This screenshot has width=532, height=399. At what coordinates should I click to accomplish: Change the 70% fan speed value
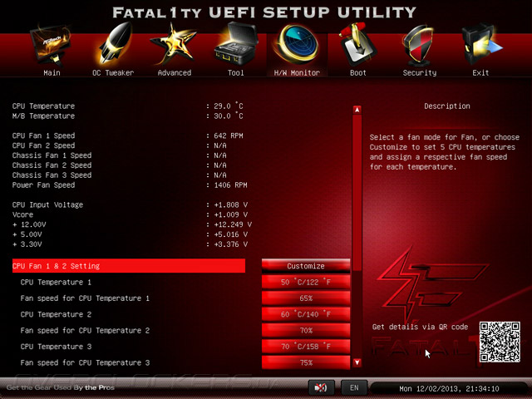pos(306,331)
